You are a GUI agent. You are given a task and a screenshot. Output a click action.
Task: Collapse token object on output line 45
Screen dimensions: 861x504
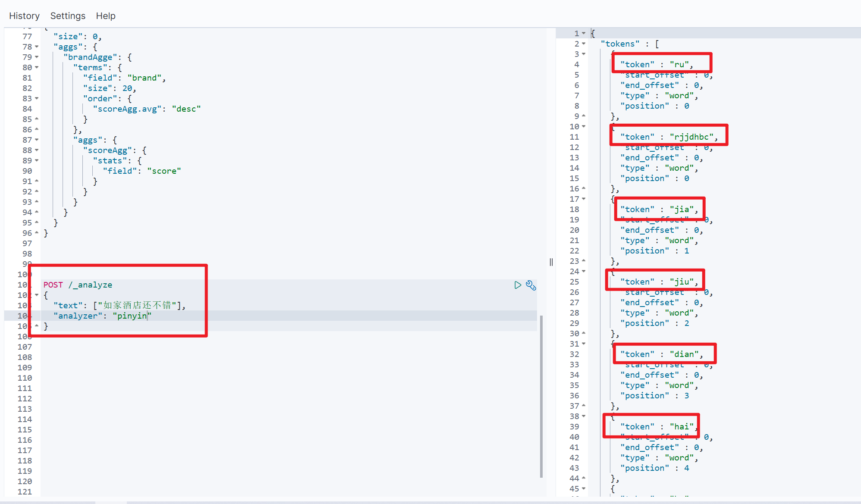(584, 488)
